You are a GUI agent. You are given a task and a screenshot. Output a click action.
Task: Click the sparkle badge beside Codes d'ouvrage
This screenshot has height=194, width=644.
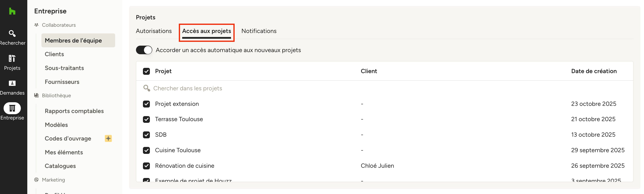(x=108, y=138)
